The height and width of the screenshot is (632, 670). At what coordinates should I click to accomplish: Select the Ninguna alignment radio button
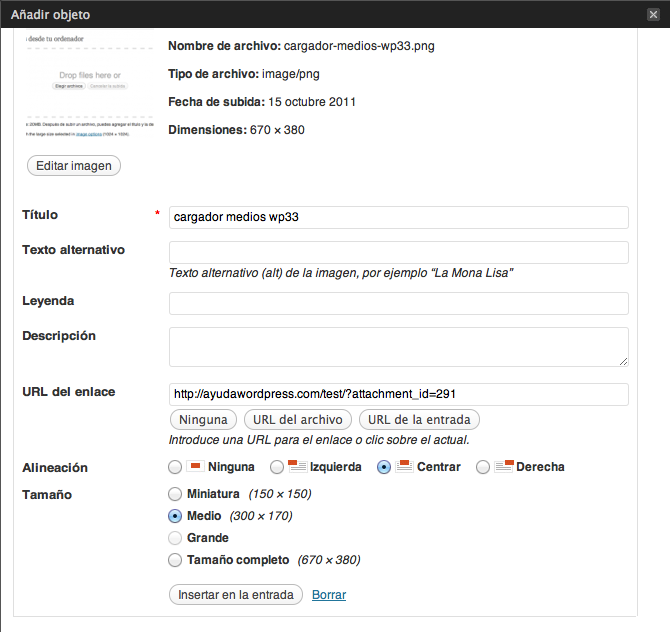(176, 467)
